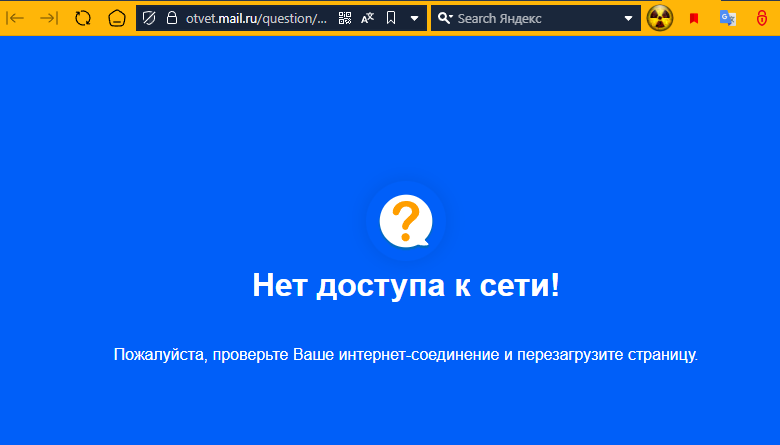Go to the home page icon
The height and width of the screenshot is (445, 780).
pos(117,18)
